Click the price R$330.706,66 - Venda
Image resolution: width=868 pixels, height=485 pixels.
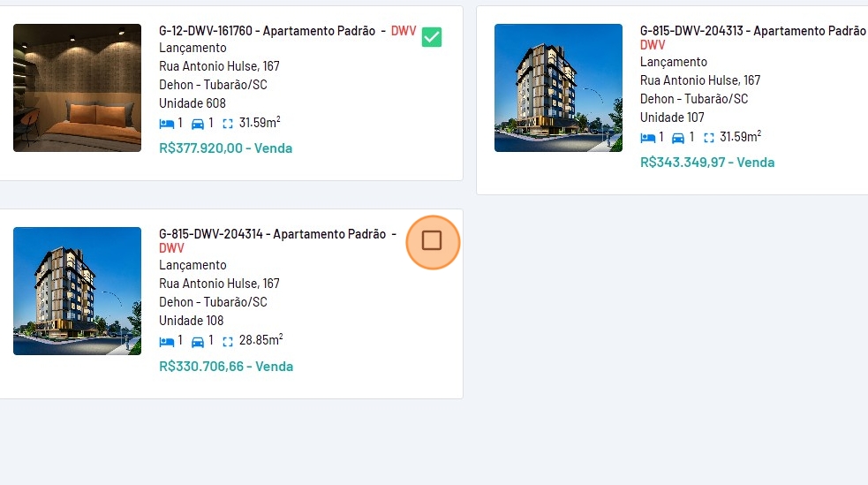[x=225, y=366]
